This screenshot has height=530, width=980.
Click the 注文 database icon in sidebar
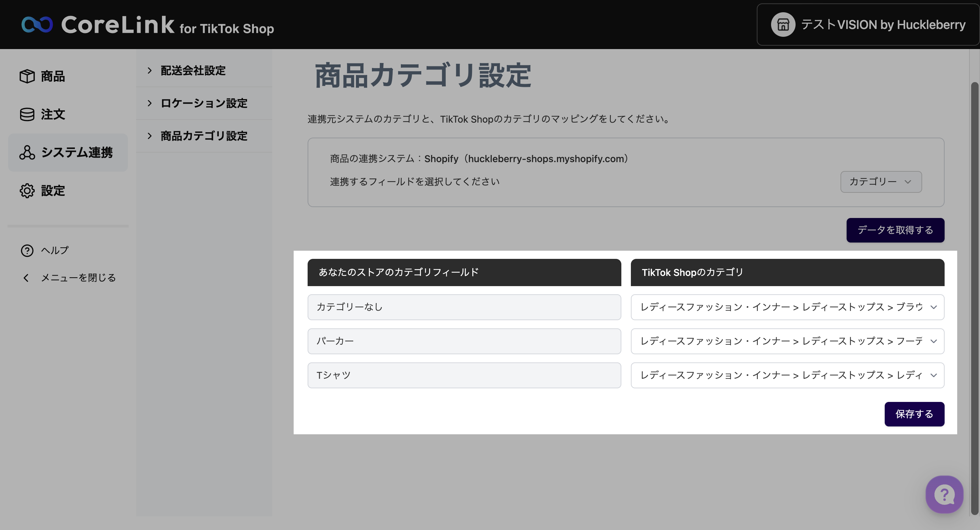tap(27, 114)
